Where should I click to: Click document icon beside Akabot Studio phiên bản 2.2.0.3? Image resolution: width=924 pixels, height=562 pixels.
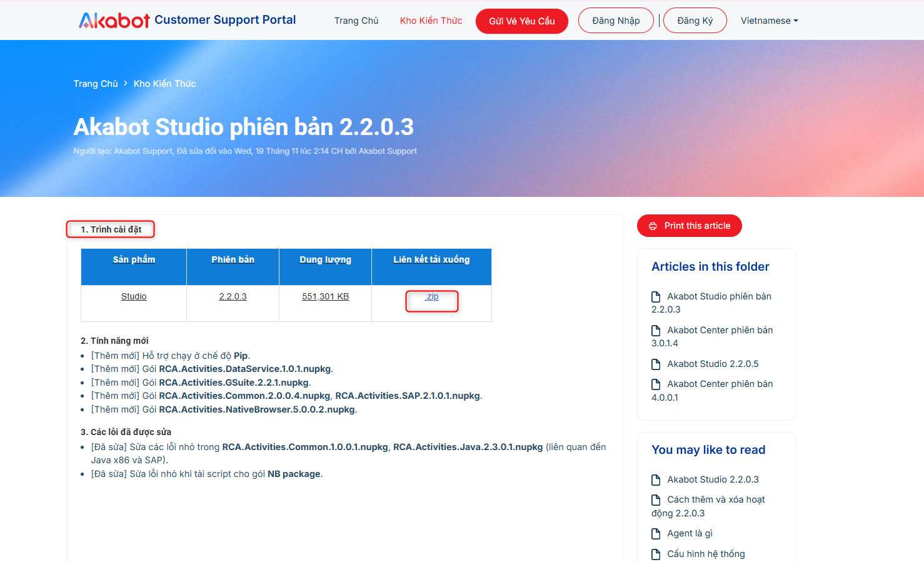[x=656, y=296]
